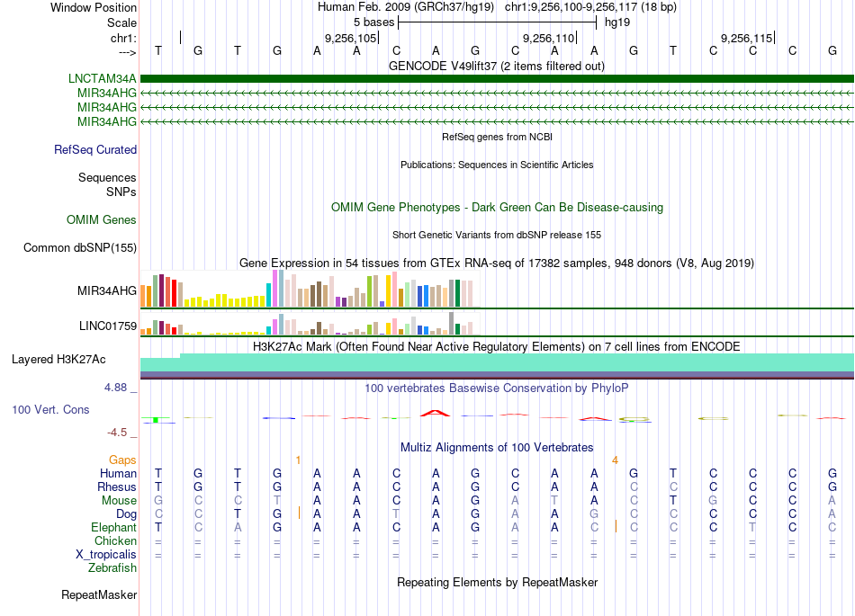The image size is (855, 616).
Task: Click the base direction arrow label
Action: click(x=128, y=52)
